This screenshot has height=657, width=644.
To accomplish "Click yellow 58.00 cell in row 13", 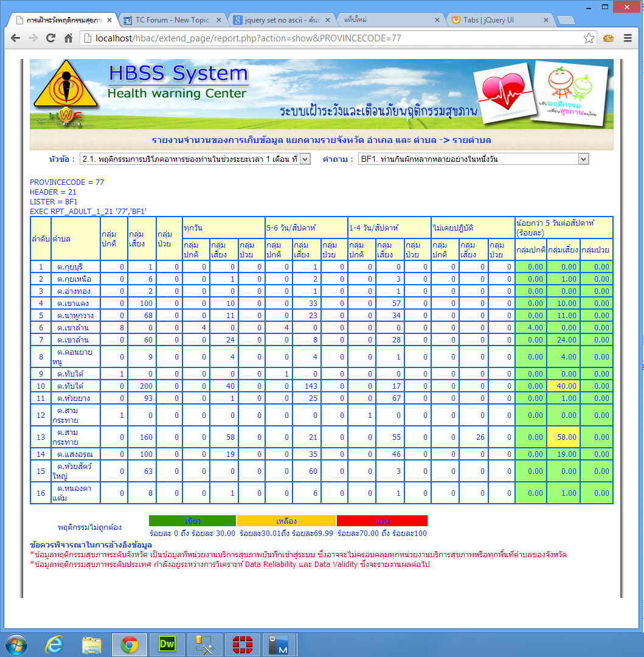I will tap(563, 437).
